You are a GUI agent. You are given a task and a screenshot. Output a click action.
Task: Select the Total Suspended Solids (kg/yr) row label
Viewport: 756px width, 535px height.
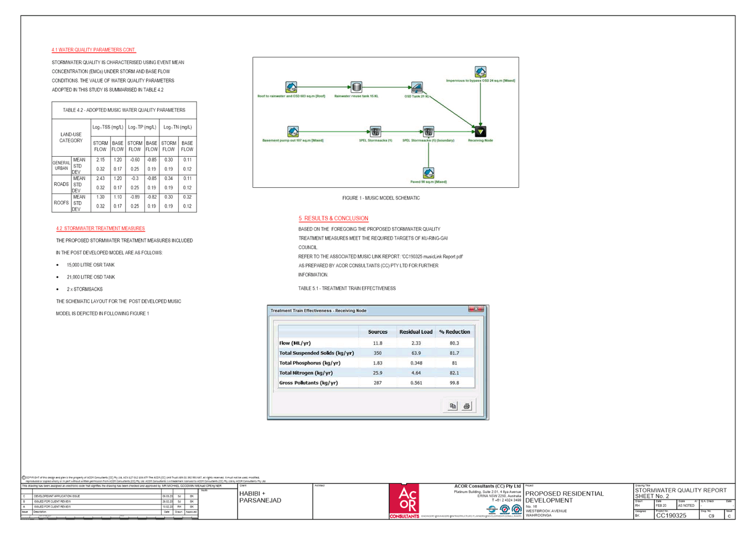point(317,353)
